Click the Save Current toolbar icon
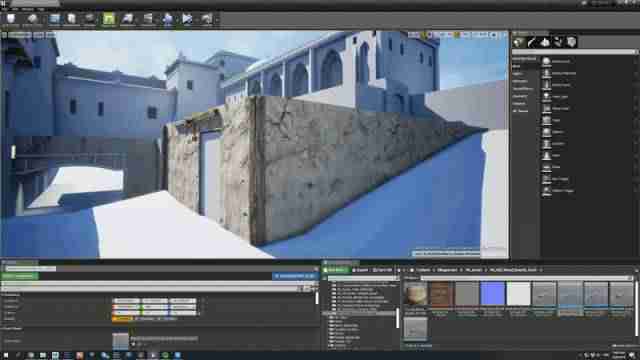Image resolution: width=640 pixels, height=360 pixels. 11,19
